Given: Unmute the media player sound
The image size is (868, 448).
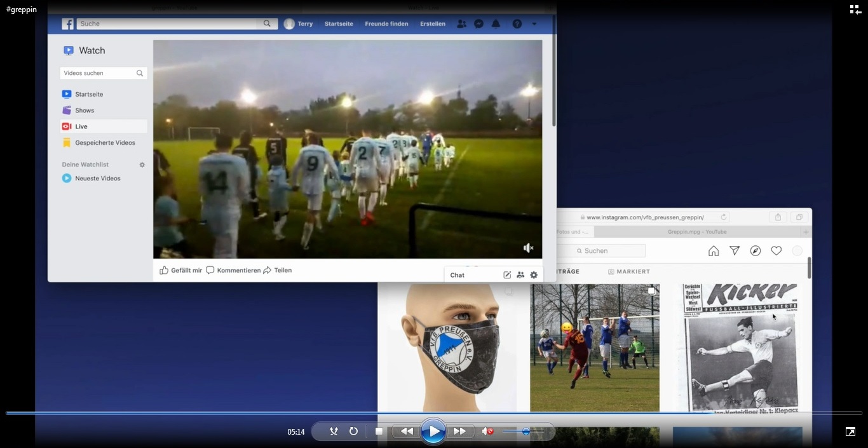Looking at the screenshot, I should 487,431.
